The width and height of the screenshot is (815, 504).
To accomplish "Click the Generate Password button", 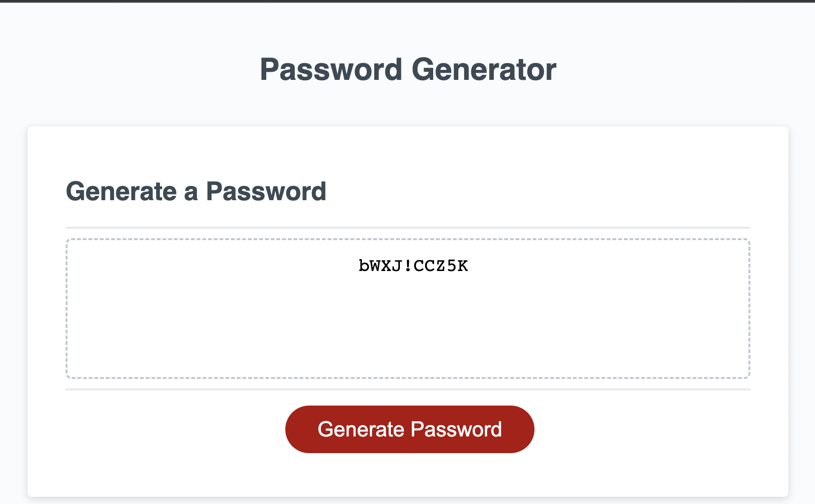I will point(409,429).
